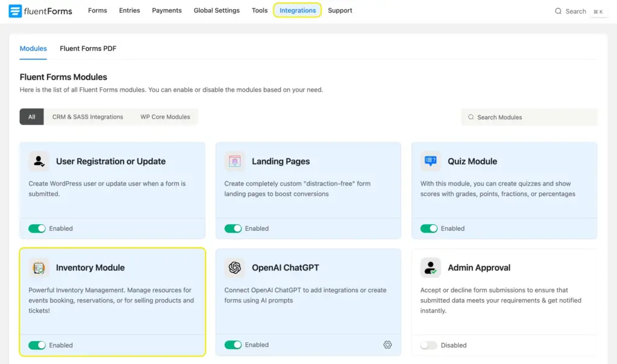Image resolution: width=617 pixels, height=364 pixels.
Task: Click the Inventory Module title
Action: [90, 268]
